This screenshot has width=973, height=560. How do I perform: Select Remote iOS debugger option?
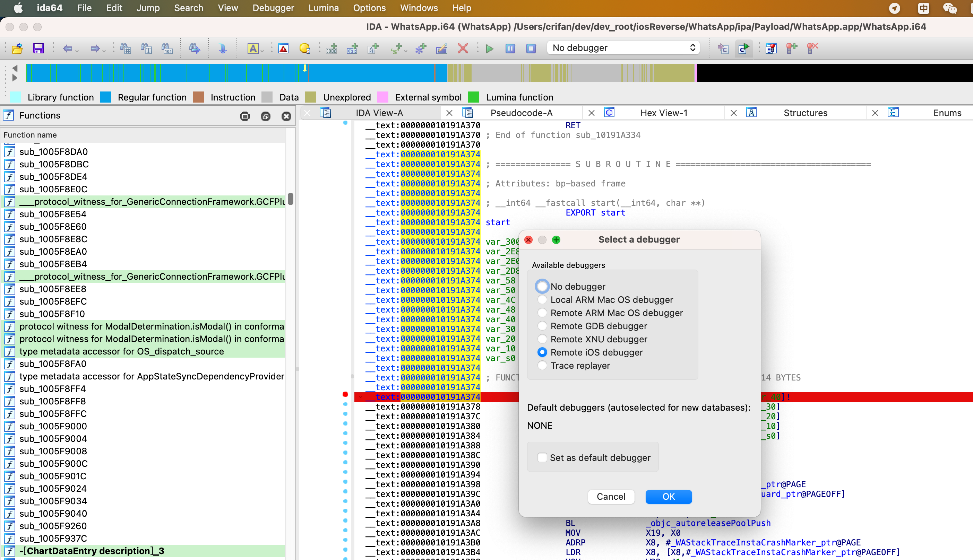542,352
